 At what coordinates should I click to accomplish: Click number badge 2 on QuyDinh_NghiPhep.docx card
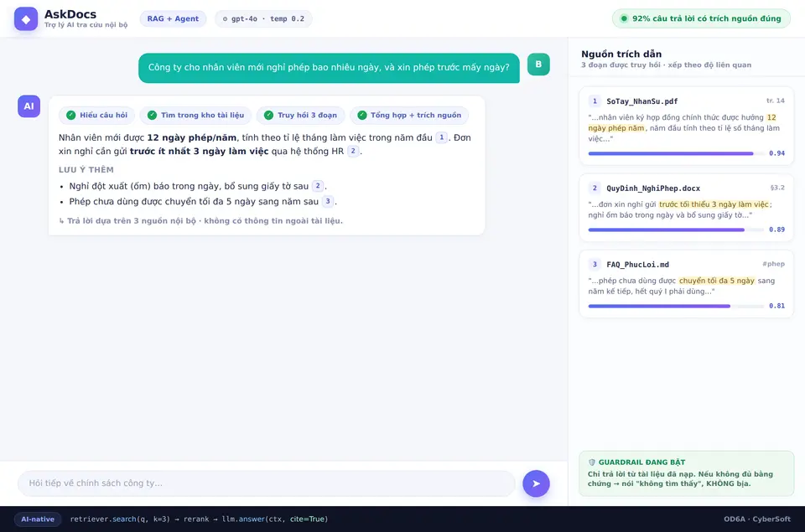595,188
